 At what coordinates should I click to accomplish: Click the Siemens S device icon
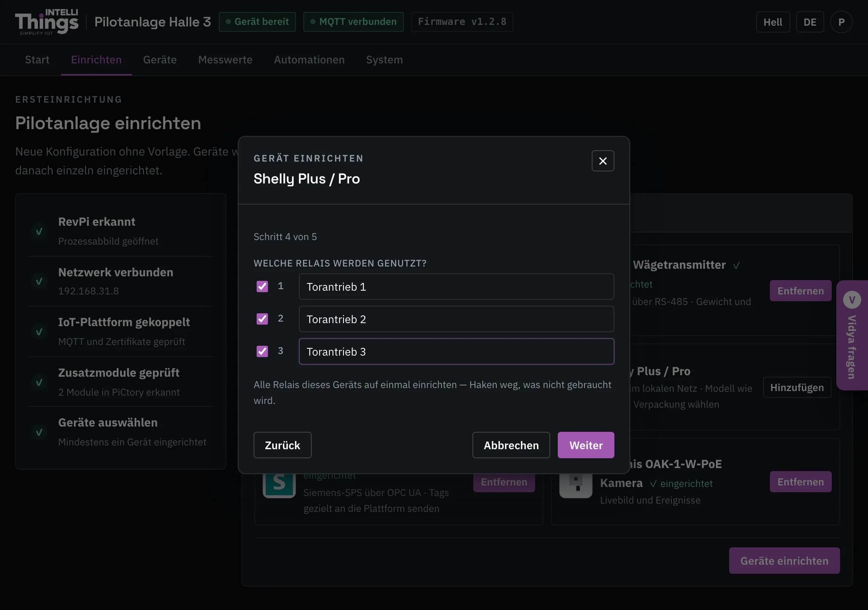[279, 485]
